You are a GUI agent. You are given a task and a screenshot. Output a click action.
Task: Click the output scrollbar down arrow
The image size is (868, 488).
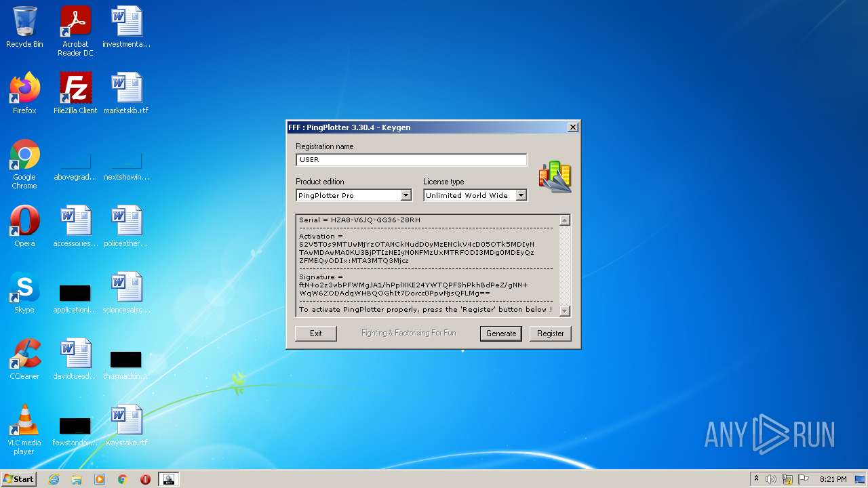pos(565,311)
